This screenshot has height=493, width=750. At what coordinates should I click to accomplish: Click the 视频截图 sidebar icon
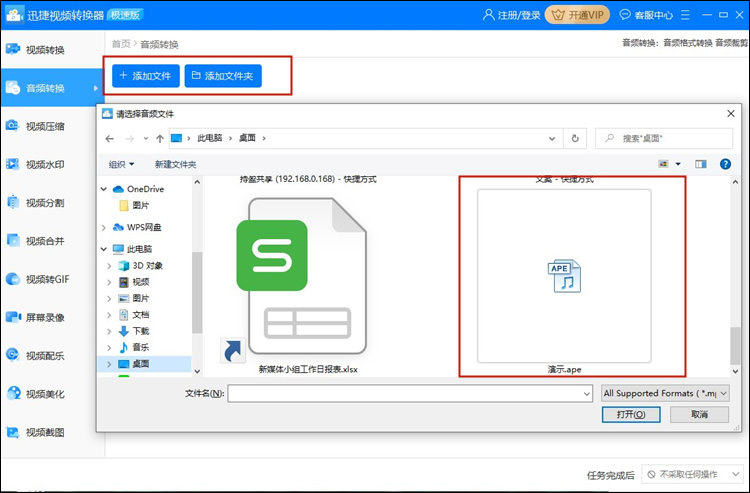(13, 432)
